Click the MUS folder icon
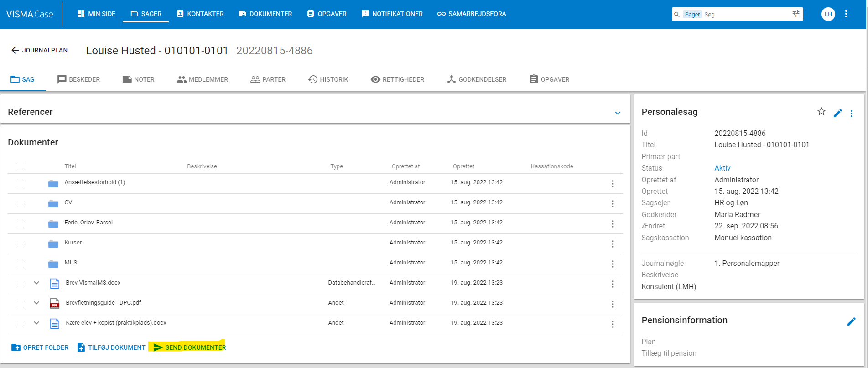The width and height of the screenshot is (868, 368). tap(53, 264)
